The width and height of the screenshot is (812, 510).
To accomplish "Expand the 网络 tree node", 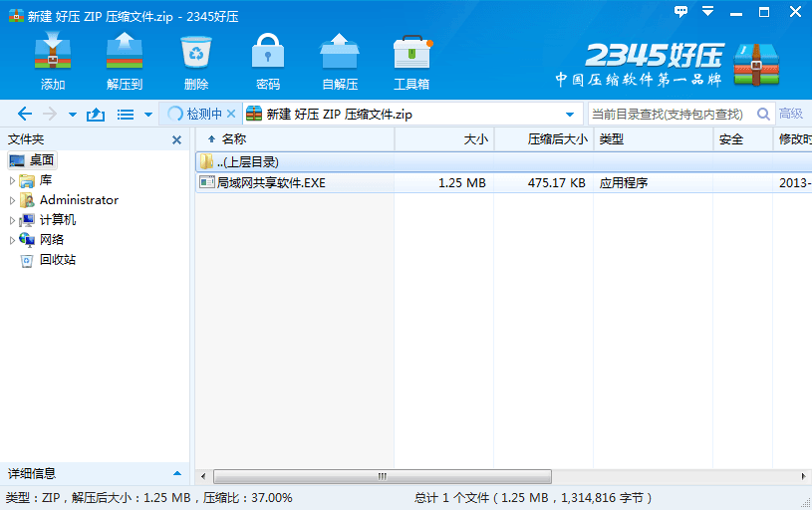I will tap(12, 240).
